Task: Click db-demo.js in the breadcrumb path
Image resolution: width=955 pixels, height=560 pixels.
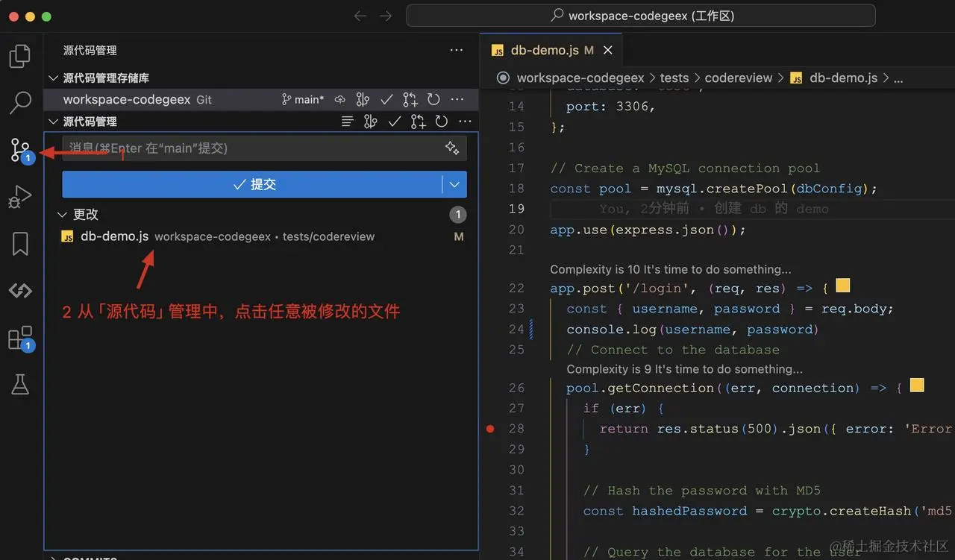Action: pyautogui.click(x=844, y=78)
